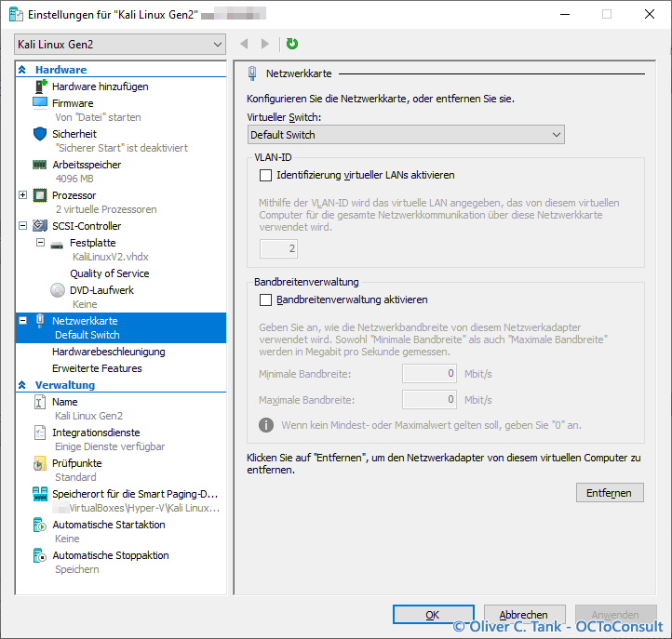Expand the Prozessor tree node
Screen dimensions: 672x639
coord(22,195)
